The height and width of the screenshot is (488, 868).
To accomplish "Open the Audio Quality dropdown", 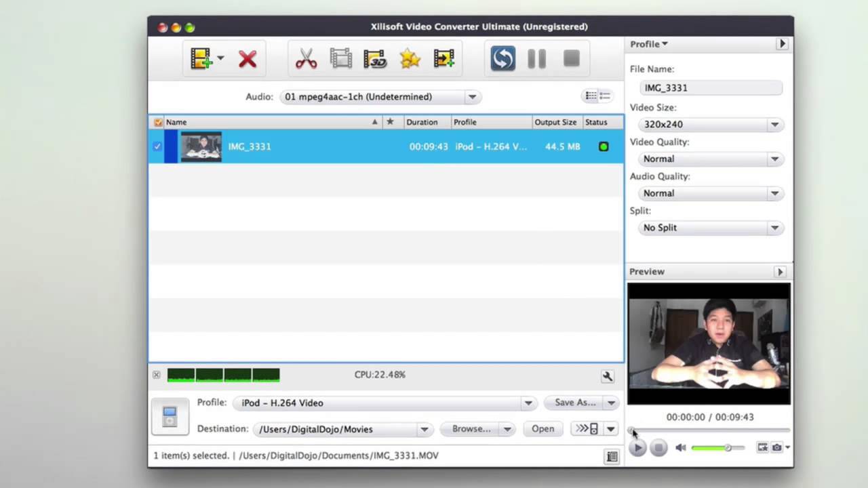I will point(711,193).
